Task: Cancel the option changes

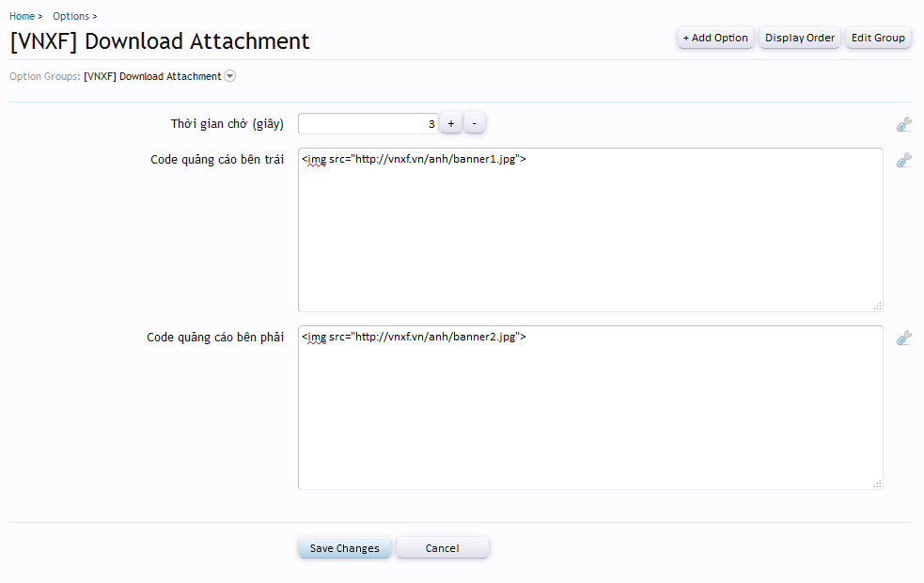Action: [x=442, y=548]
